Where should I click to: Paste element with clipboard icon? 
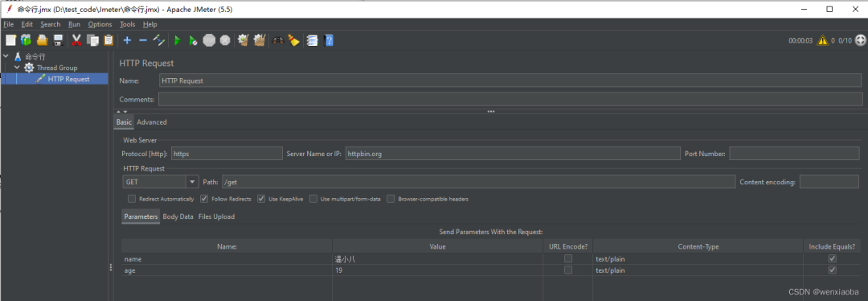point(108,40)
